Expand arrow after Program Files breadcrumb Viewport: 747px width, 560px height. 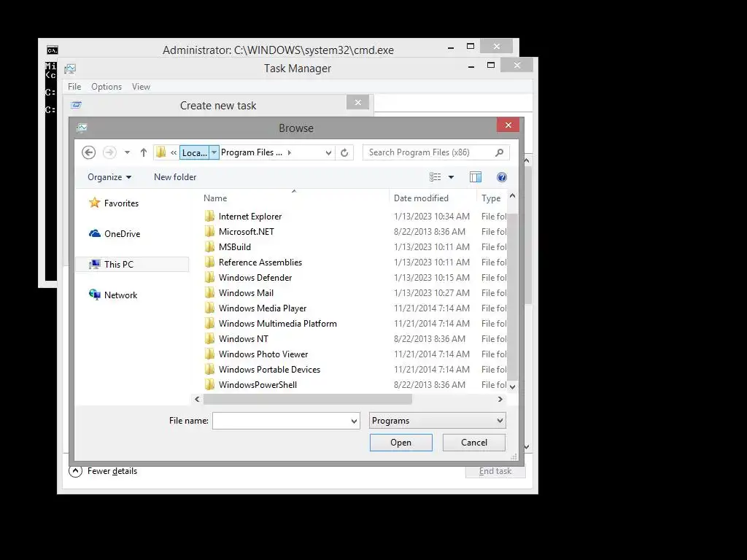coord(289,152)
